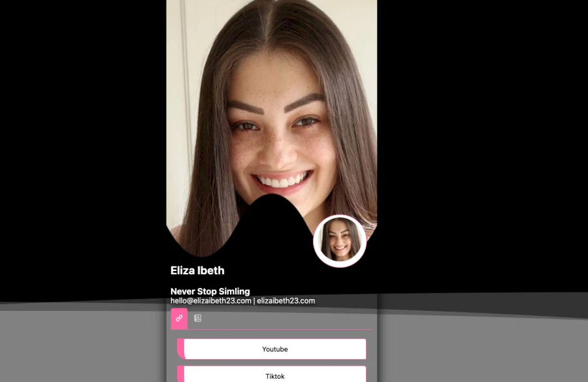Open the Youtube link button
588x382 pixels.
click(272, 349)
